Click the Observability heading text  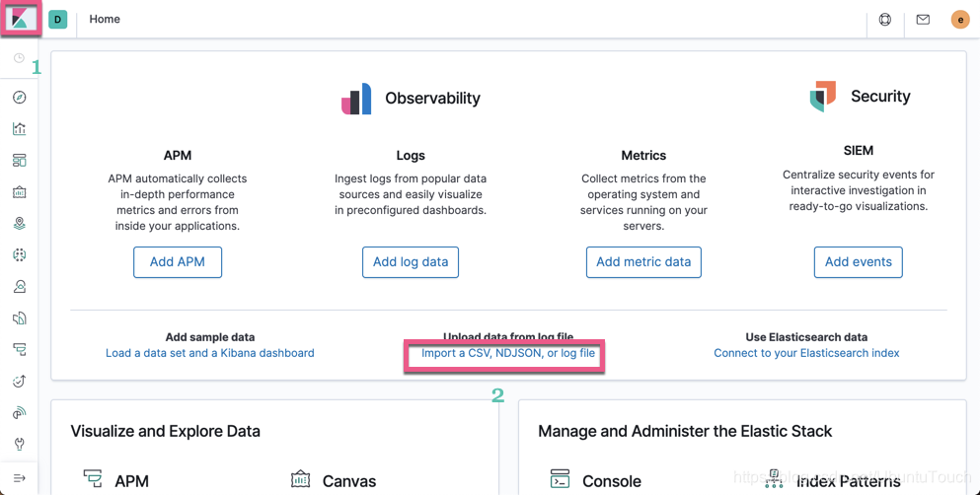pos(432,99)
